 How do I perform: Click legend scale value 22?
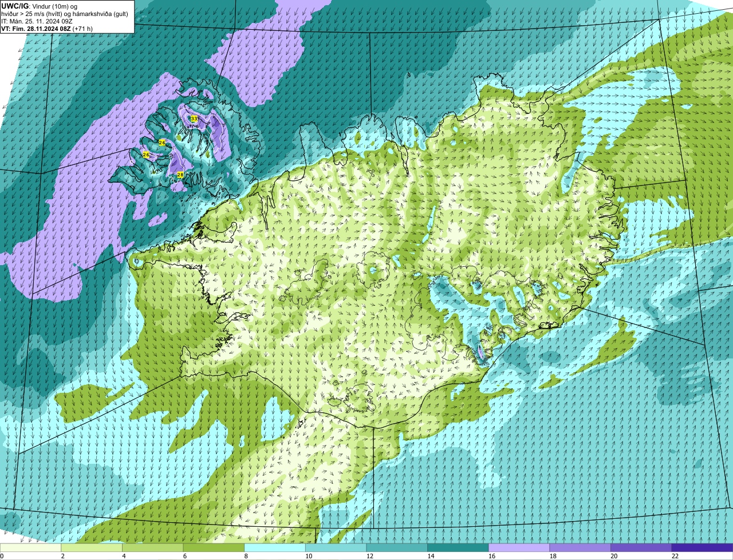(675, 556)
